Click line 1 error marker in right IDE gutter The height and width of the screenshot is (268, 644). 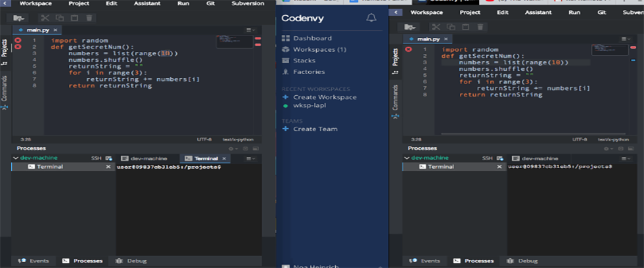coord(408,49)
